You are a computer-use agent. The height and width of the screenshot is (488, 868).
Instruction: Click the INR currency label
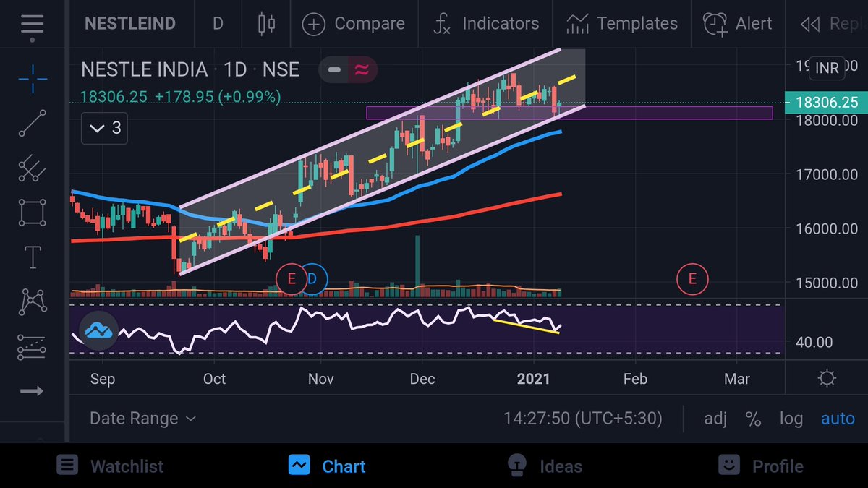click(x=827, y=68)
